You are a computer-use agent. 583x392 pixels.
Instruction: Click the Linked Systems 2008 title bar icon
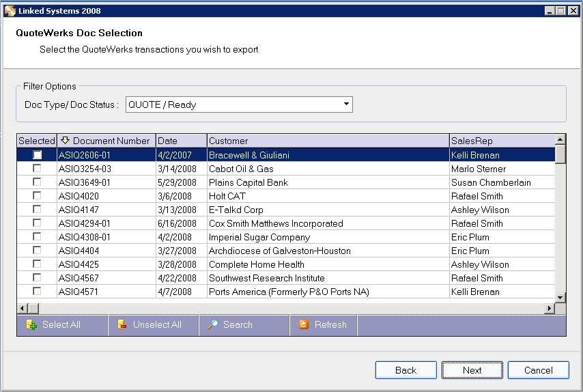tap(10, 11)
